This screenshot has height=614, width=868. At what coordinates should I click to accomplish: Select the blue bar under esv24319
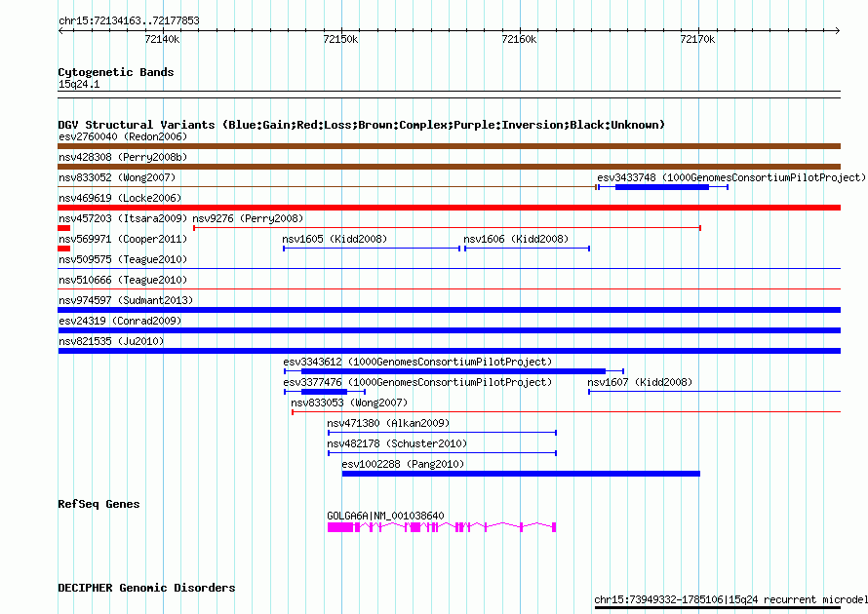pyautogui.click(x=449, y=330)
